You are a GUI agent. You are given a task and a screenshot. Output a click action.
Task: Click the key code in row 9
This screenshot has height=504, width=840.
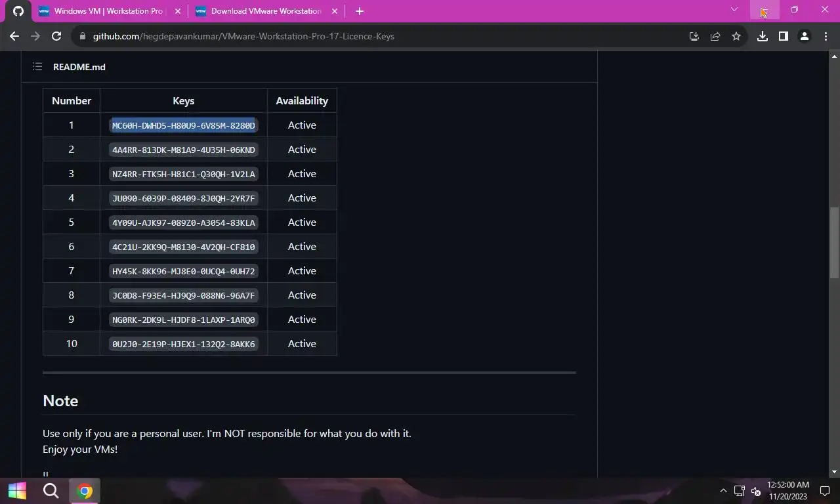tap(184, 320)
